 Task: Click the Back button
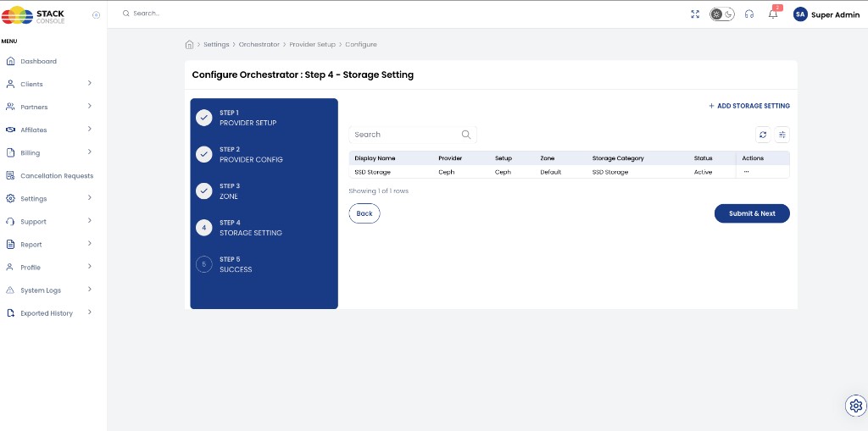pyautogui.click(x=364, y=213)
